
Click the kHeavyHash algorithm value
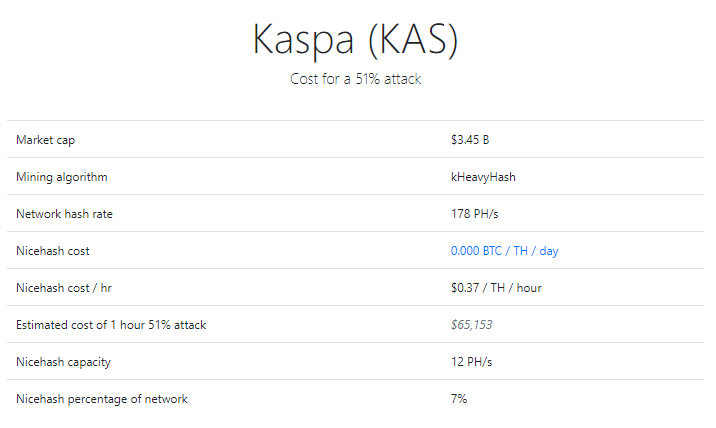point(483,177)
